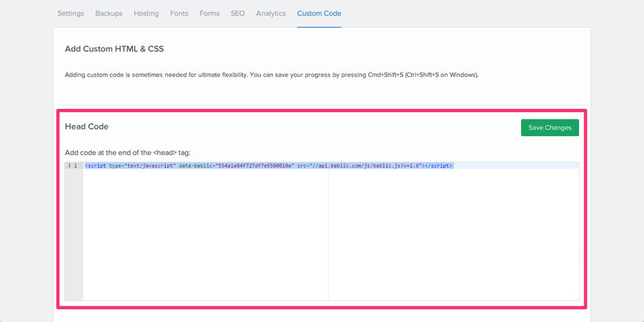Go to the Fonts tab
The width and height of the screenshot is (644, 322).
click(x=179, y=13)
